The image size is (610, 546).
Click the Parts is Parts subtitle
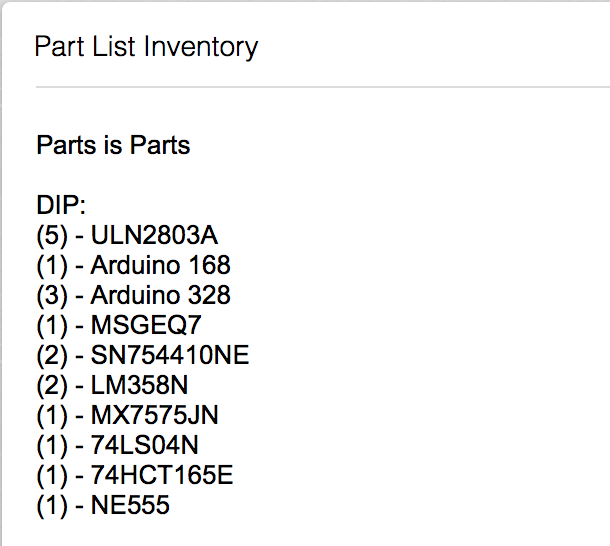[113, 145]
